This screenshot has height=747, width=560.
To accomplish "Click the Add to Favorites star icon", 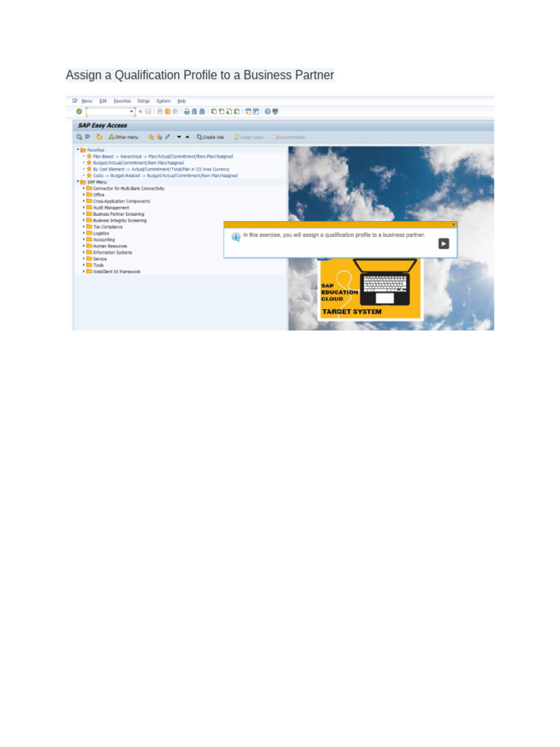I will tap(151, 137).
